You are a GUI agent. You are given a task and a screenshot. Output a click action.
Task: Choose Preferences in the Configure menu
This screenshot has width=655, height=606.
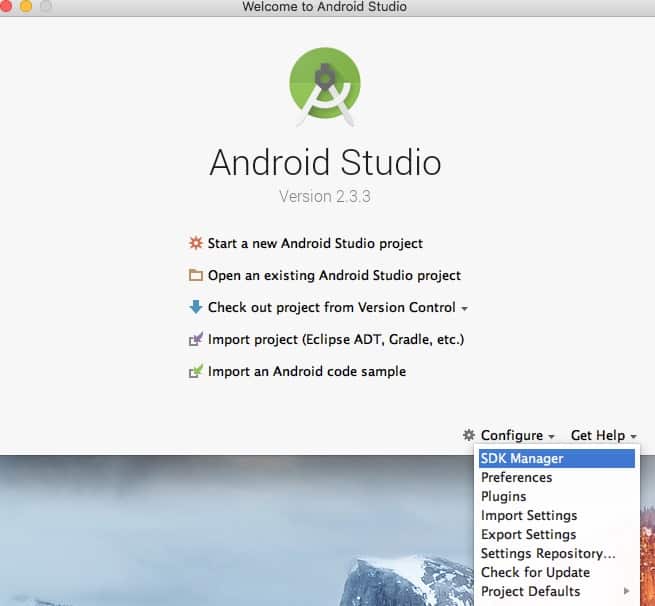[x=557, y=477]
